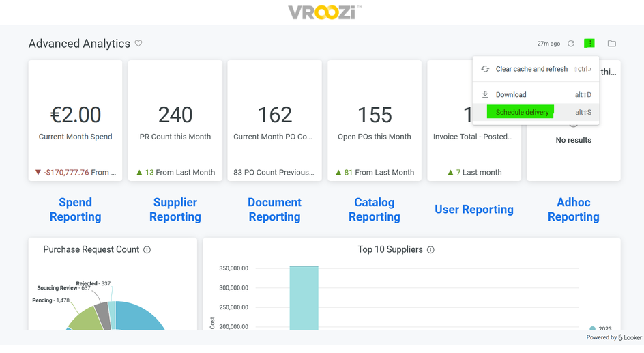The width and height of the screenshot is (644, 353).
Task: Click the refresh dashboard icon
Action: (571, 44)
